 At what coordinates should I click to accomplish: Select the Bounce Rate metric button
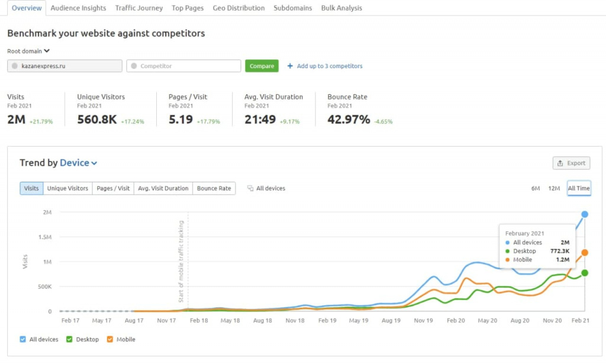(214, 189)
